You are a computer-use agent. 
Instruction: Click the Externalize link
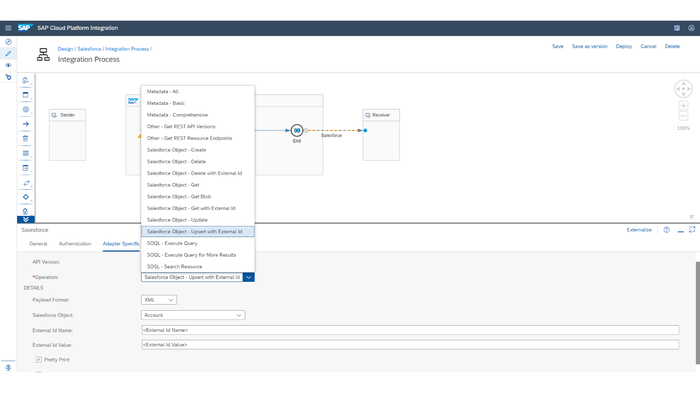pyautogui.click(x=639, y=230)
